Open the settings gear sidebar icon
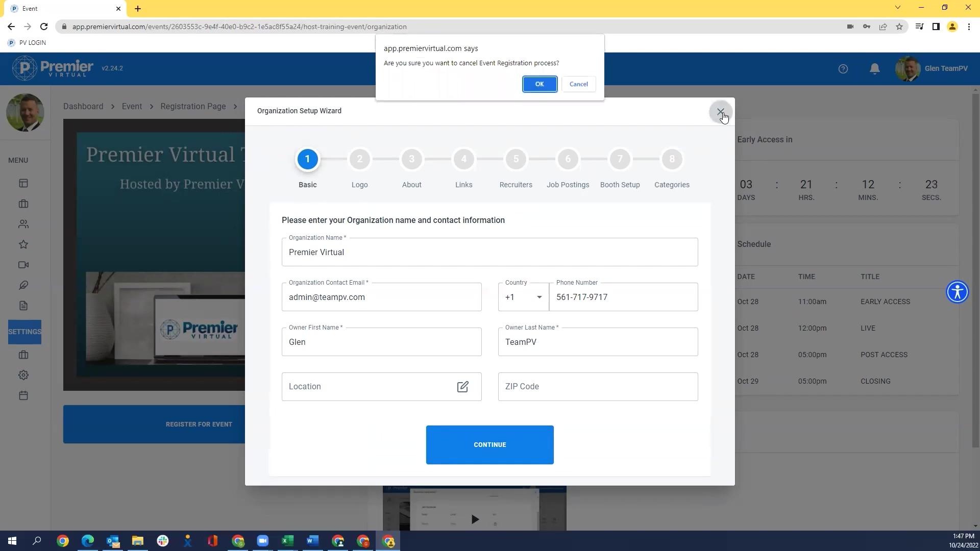This screenshot has width=980, height=551. tap(23, 375)
